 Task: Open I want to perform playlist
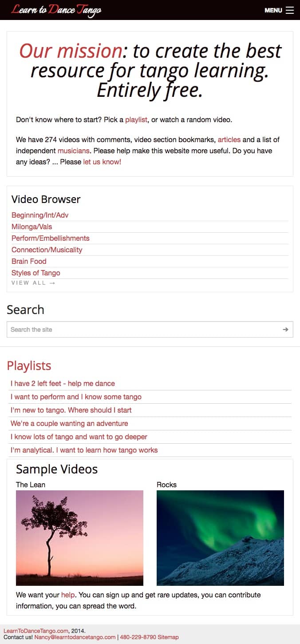pyautogui.click(x=76, y=397)
